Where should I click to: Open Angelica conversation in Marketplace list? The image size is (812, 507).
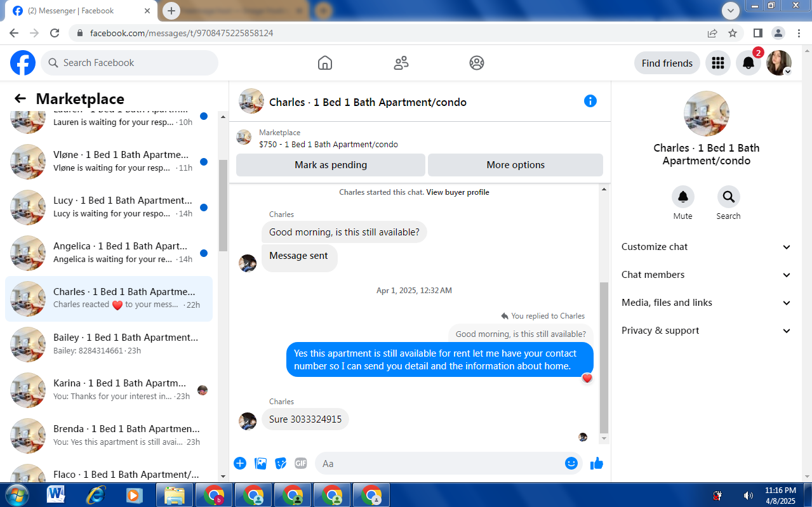109,253
